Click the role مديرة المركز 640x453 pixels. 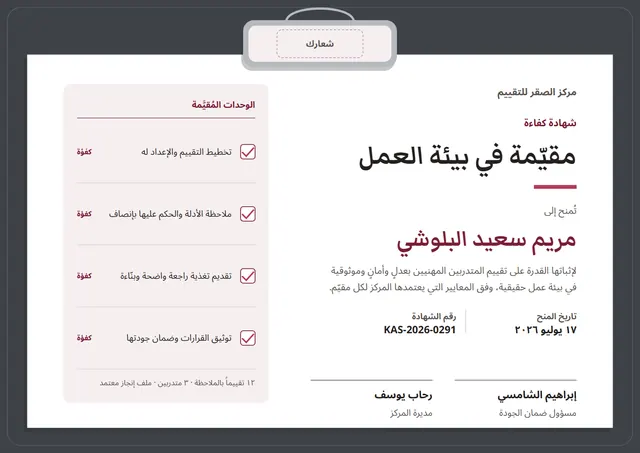point(411,413)
